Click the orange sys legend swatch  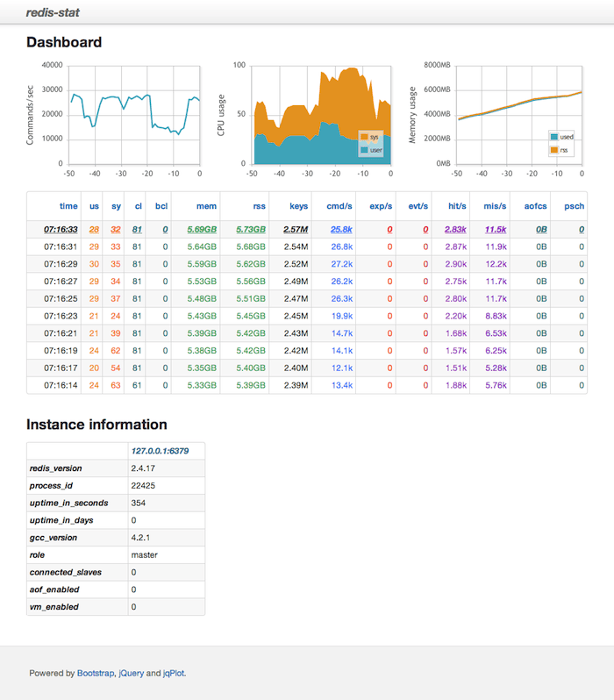364,138
